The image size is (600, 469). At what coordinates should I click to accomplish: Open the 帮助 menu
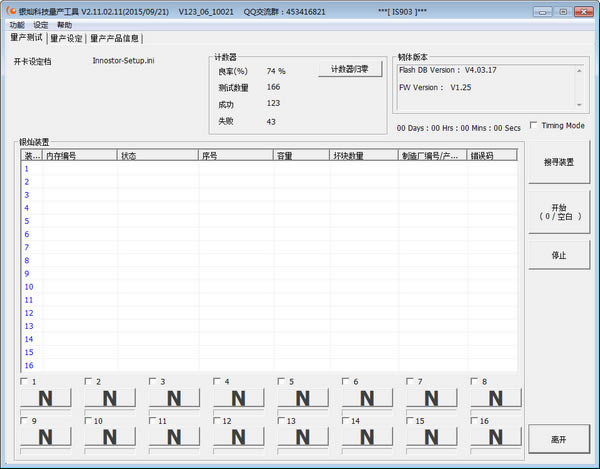[x=64, y=25]
